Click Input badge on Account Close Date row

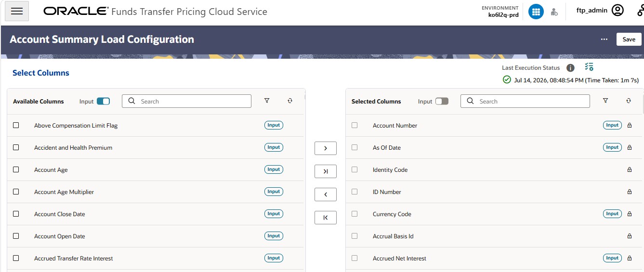click(274, 214)
